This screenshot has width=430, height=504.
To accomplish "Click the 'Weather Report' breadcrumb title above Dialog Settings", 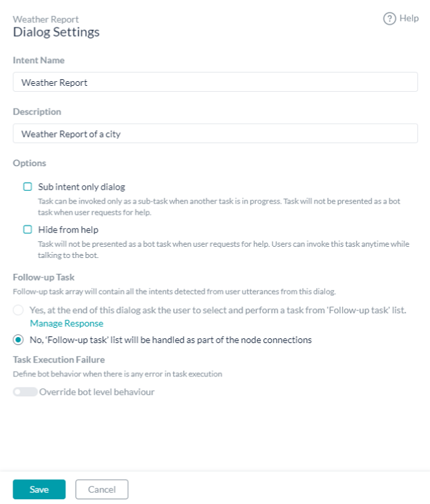I will coord(46,19).
